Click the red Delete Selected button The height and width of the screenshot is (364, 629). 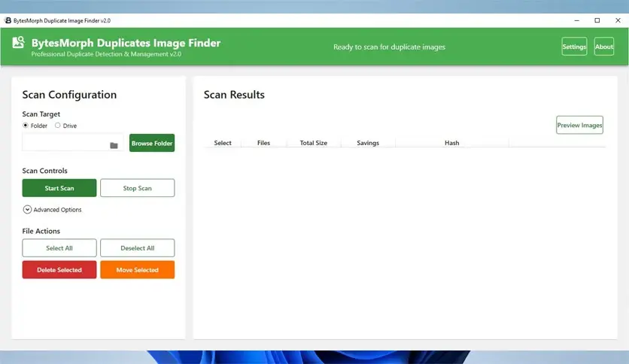point(59,270)
